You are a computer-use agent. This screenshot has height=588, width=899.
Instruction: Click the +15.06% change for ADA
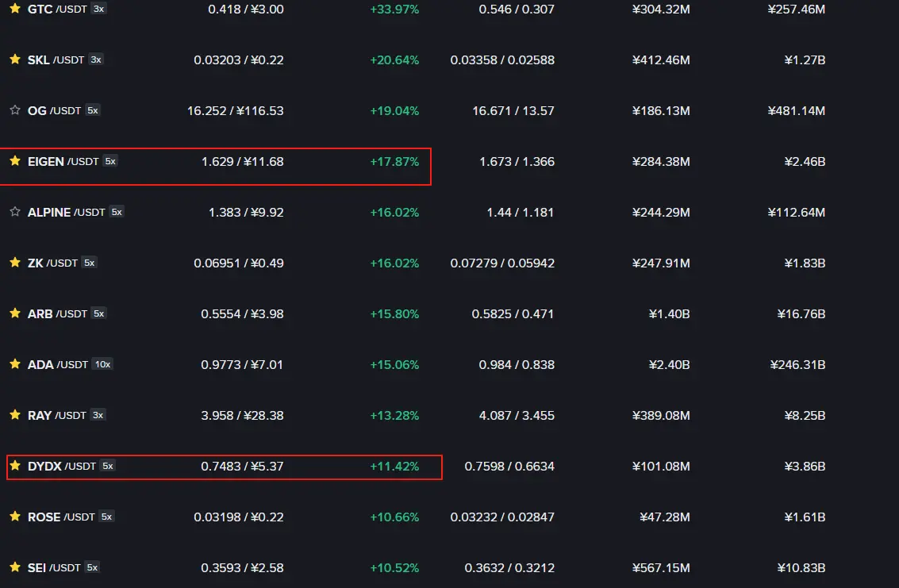[x=394, y=365]
